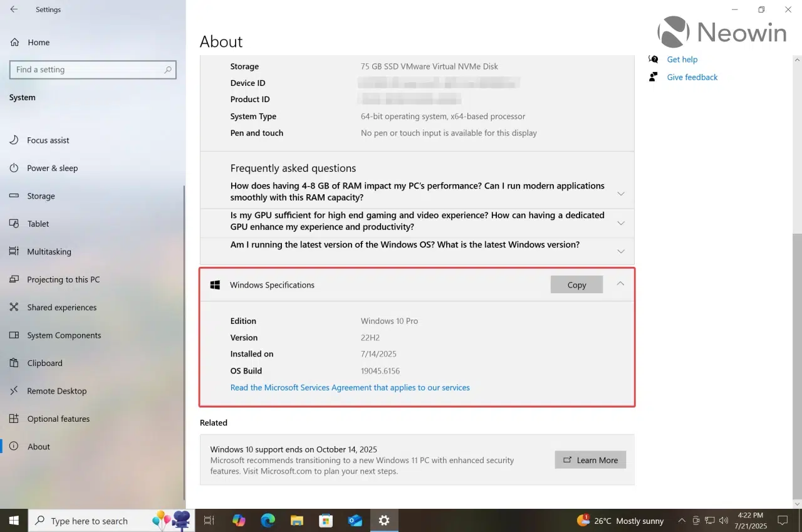Open Clipboard settings
The image size is (802, 532).
point(44,363)
